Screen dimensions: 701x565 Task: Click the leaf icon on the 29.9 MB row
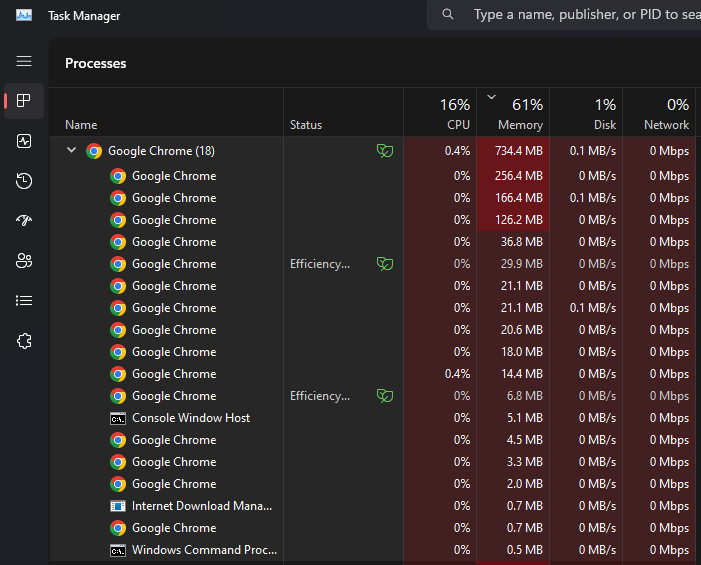384,264
